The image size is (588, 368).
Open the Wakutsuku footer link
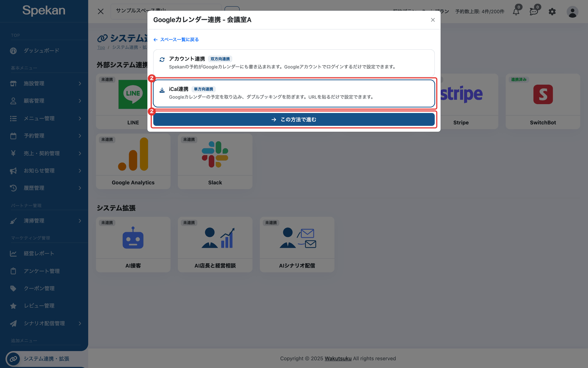tap(338, 358)
